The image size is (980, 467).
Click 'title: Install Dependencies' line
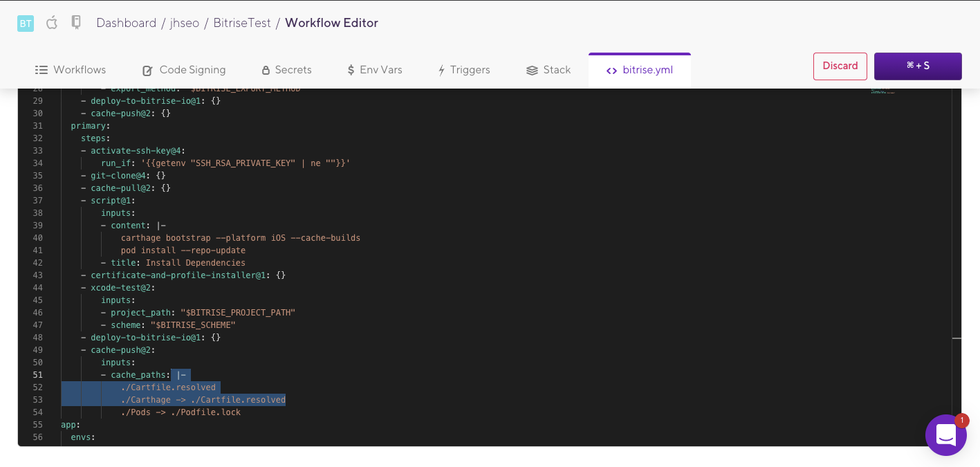[173, 263]
